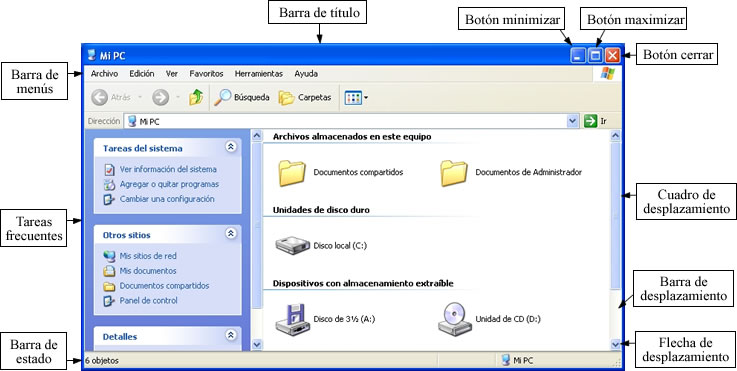Click Ver información del sistema icon
The height and width of the screenshot is (371, 737).
click(109, 169)
